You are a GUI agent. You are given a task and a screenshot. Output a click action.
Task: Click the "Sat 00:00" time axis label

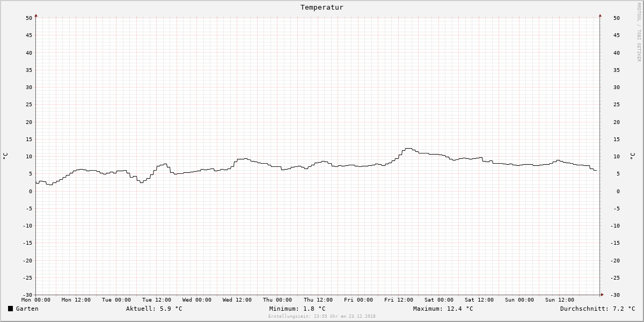coord(439,300)
